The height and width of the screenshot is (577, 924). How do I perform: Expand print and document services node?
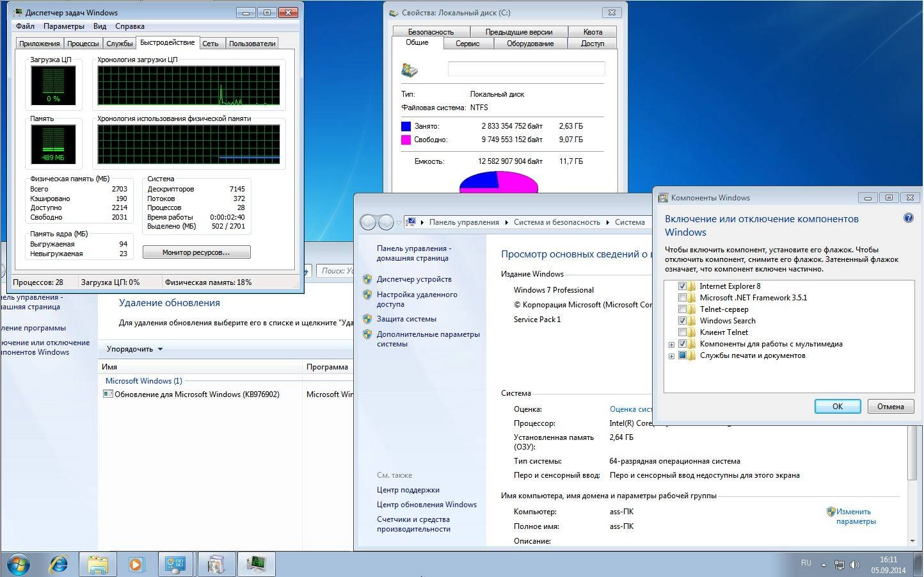click(671, 356)
